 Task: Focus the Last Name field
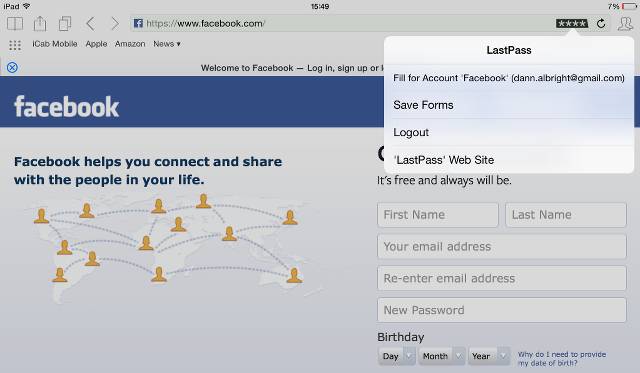(x=566, y=215)
